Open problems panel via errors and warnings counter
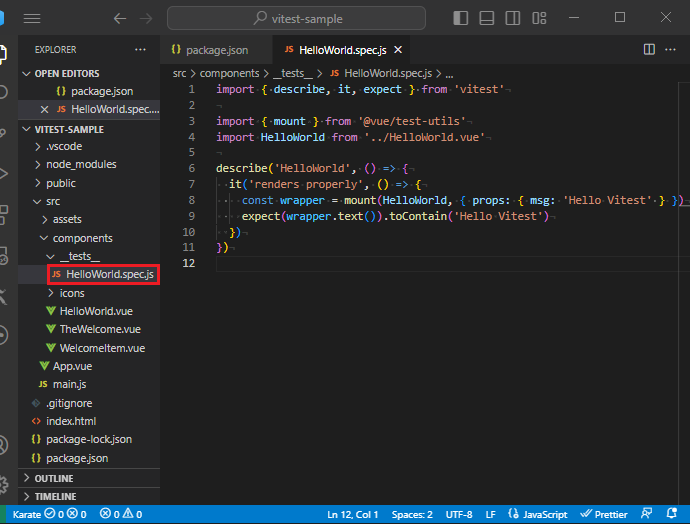Screen dimensions: 690x524 coord(121,514)
